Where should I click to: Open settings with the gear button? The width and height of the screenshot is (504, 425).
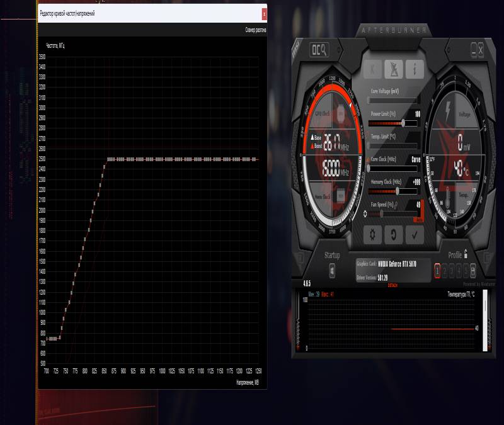point(372,235)
